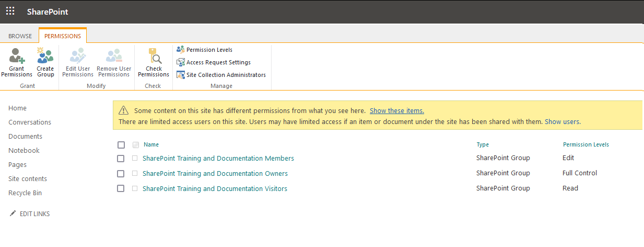Screen dimensions: 644x247
Task: Click SharePoint Group type in Owners row
Action: [503, 173]
